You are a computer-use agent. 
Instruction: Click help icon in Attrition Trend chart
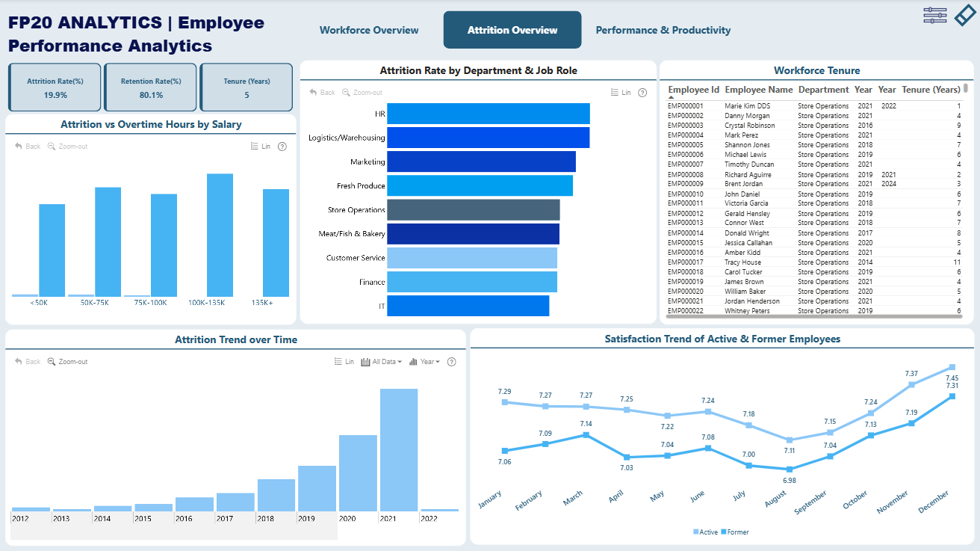pyautogui.click(x=451, y=362)
